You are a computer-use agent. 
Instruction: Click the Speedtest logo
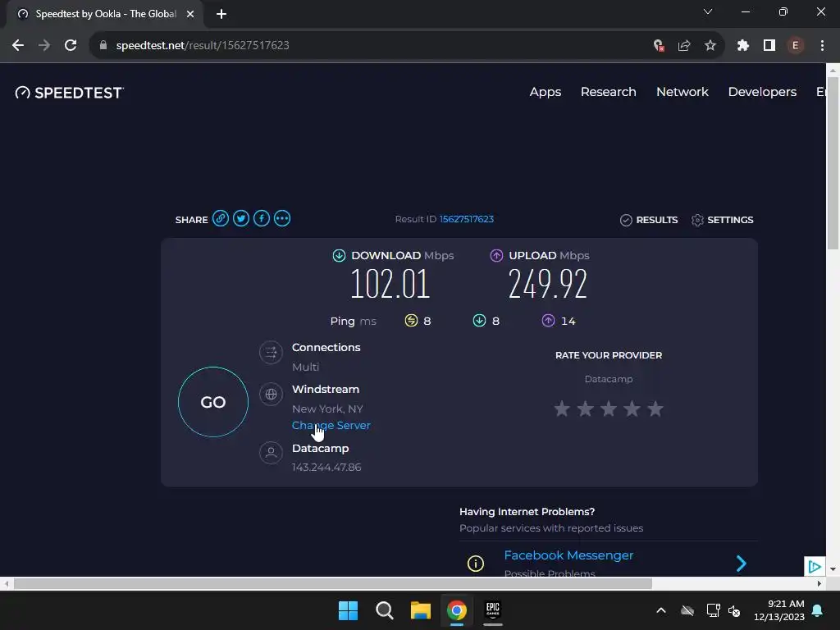tap(70, 93)
